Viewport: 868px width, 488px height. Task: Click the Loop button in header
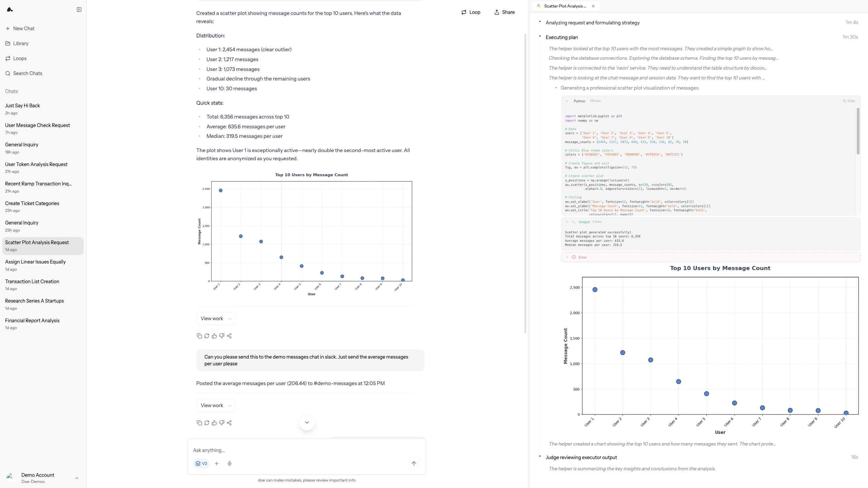(471, 12)
